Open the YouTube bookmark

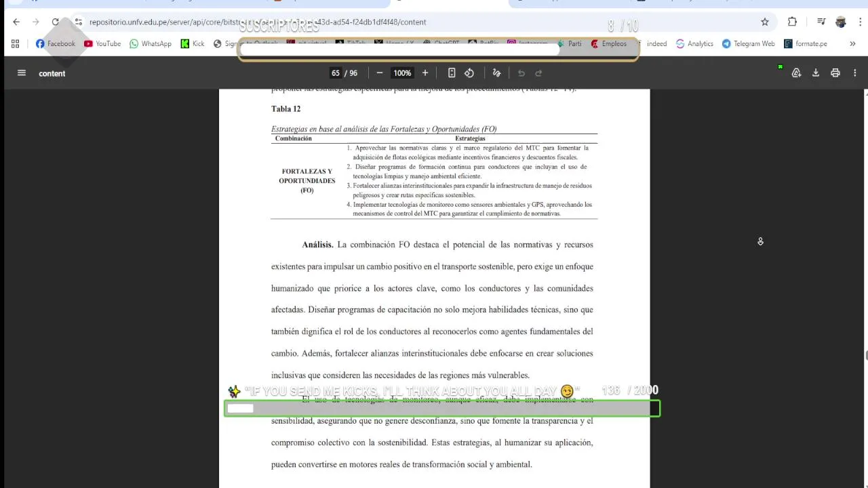tap(102, 43)
